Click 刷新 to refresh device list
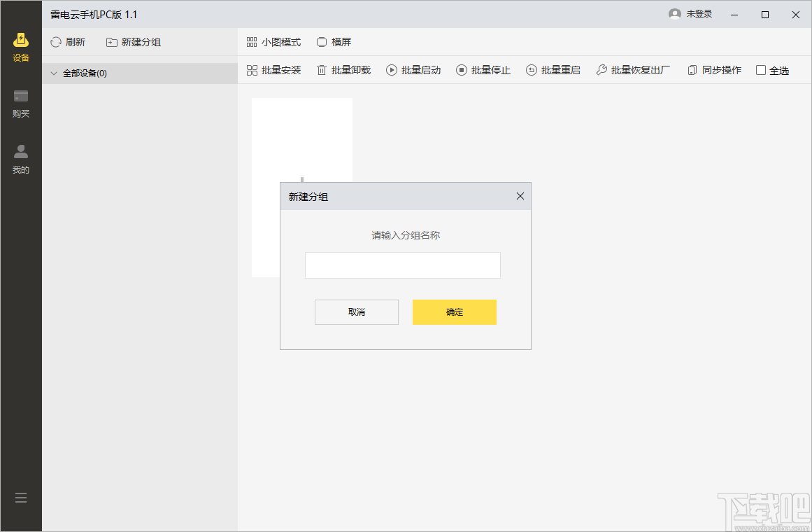This screenshot has height=532, width=812. [x=68, y=41]
